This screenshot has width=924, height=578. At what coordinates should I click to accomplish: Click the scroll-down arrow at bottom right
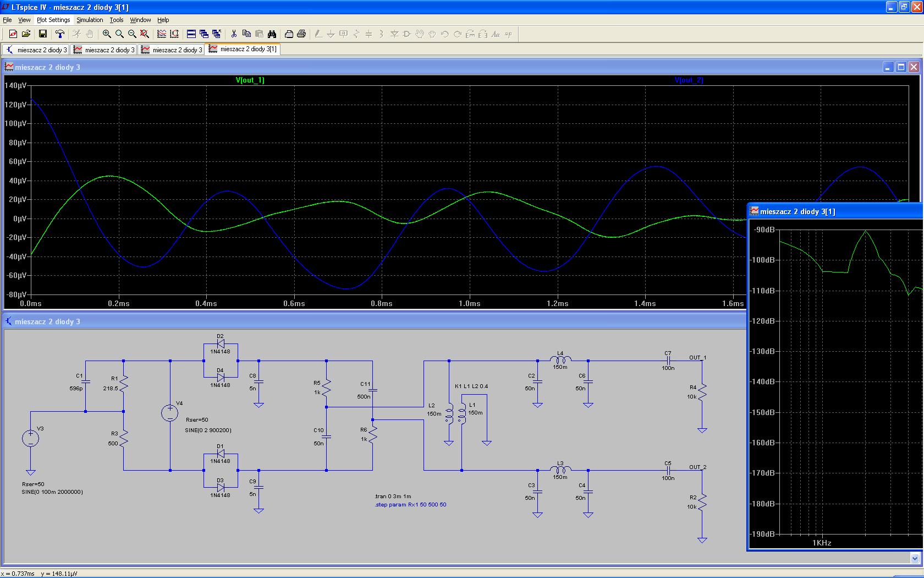[x=915, y=558]
